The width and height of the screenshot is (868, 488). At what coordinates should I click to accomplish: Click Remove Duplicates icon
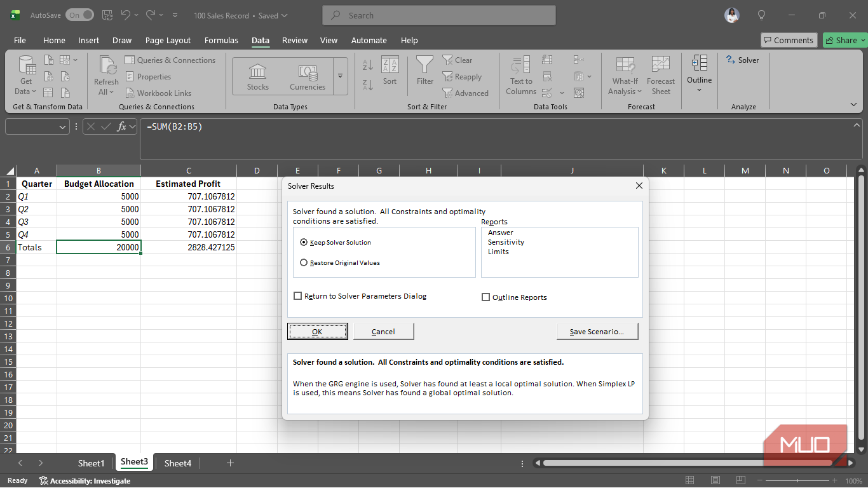(x=547, y=77)
